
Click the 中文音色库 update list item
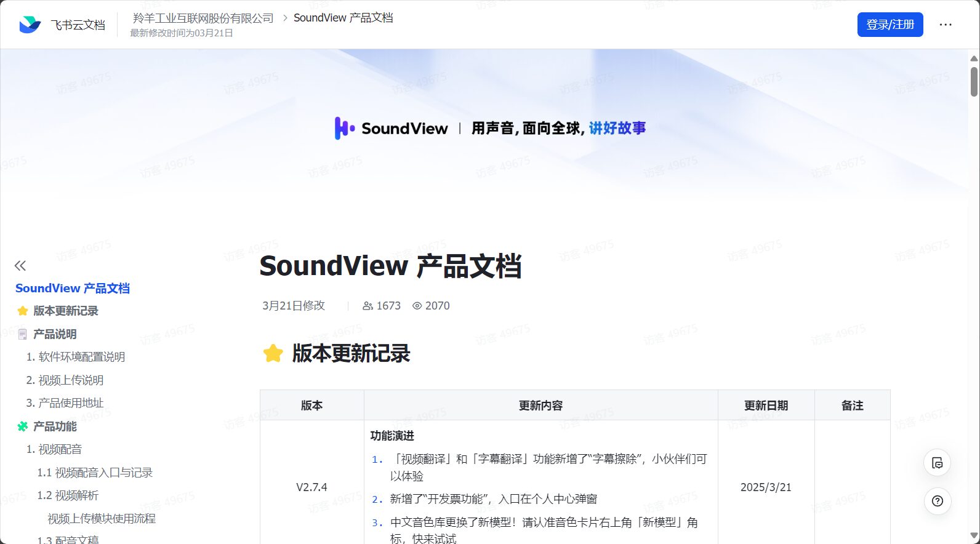(x=544, y=530)
